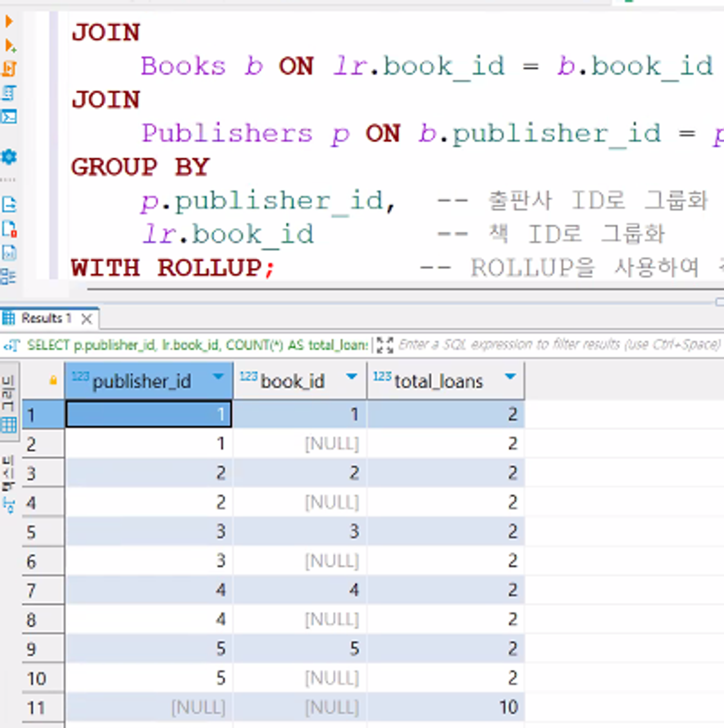Screen dimensions: 724x728
Task: Open the Explain execution plan icon
Action: [9, 93]
